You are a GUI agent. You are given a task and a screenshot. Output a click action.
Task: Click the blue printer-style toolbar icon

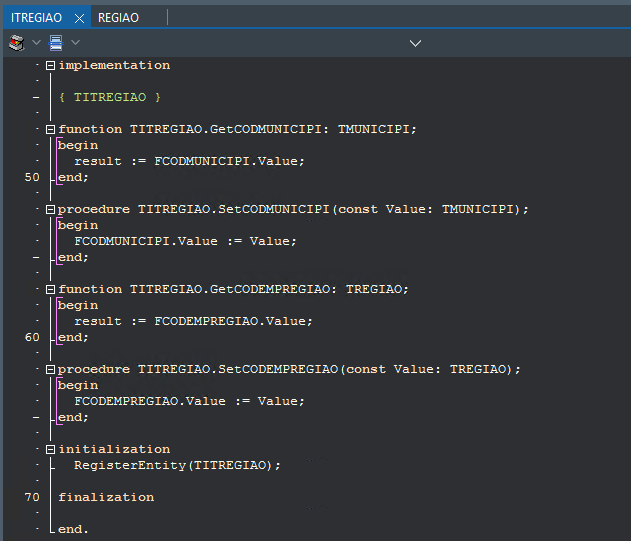(56, 43)
